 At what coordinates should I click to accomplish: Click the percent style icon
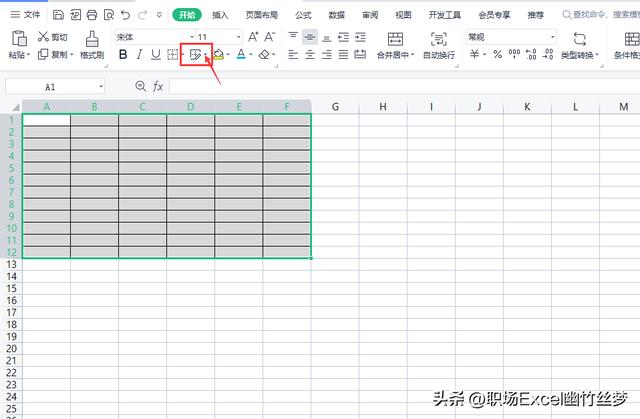498,54
